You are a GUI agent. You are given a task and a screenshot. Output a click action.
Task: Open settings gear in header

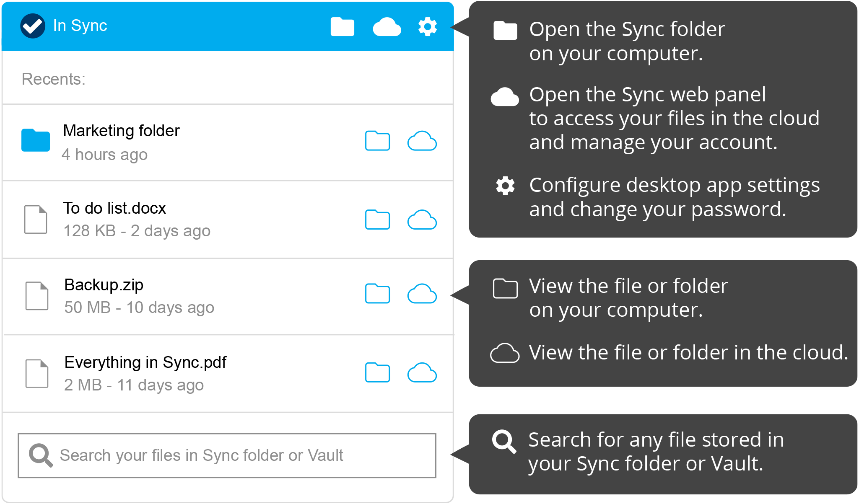(x=427, y=27)
